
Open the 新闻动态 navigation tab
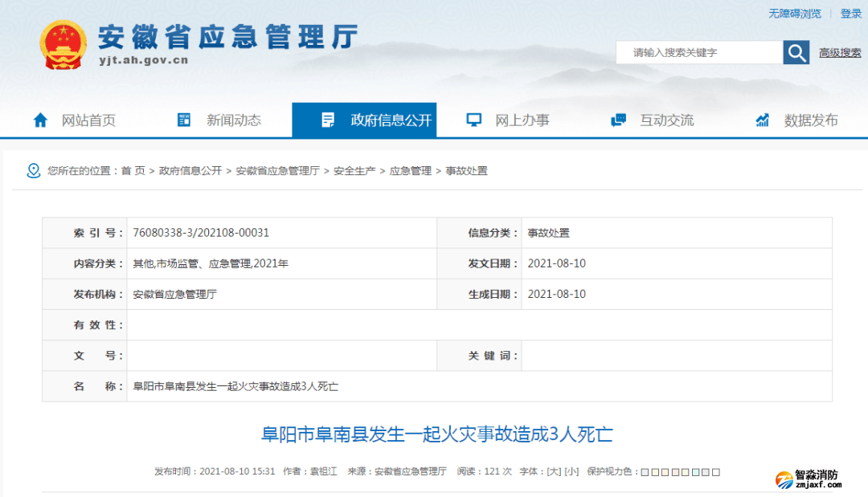tap(233, 120)
